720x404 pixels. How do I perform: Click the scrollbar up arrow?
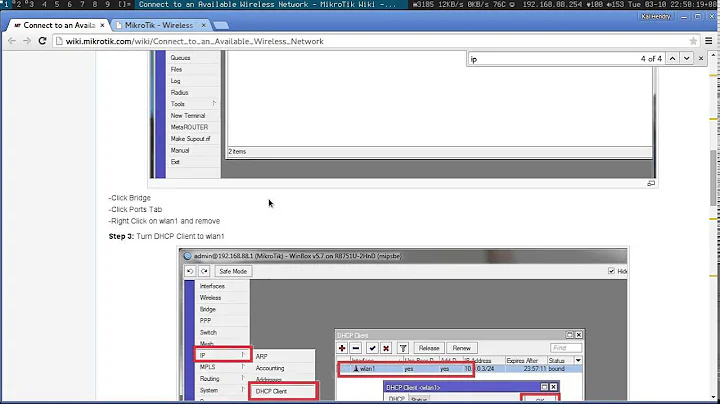point(713,55)
